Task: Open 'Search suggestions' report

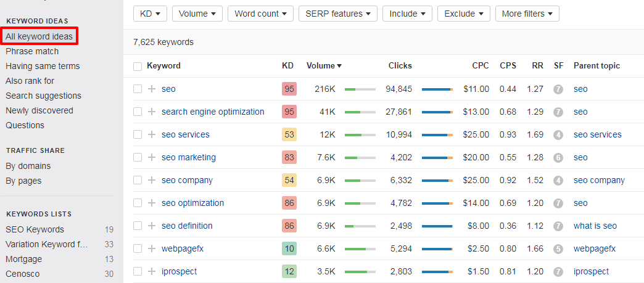Action: point(44,96)
